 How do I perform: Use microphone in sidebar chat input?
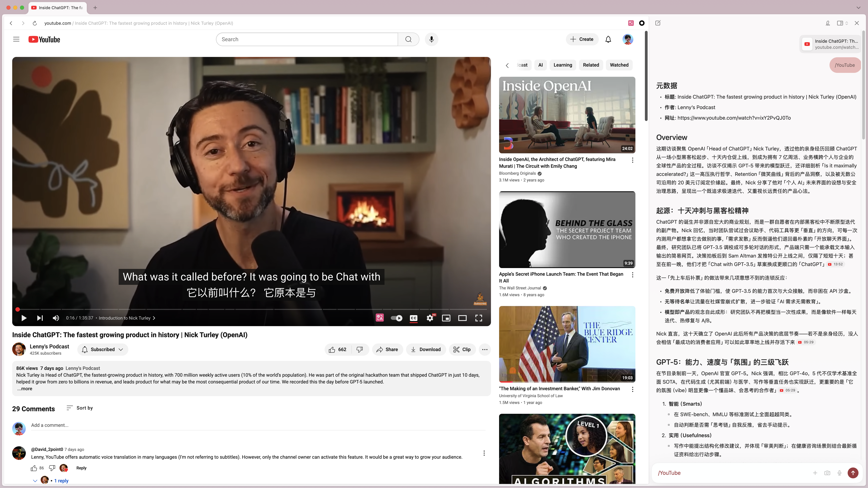[x=840, y=473]
